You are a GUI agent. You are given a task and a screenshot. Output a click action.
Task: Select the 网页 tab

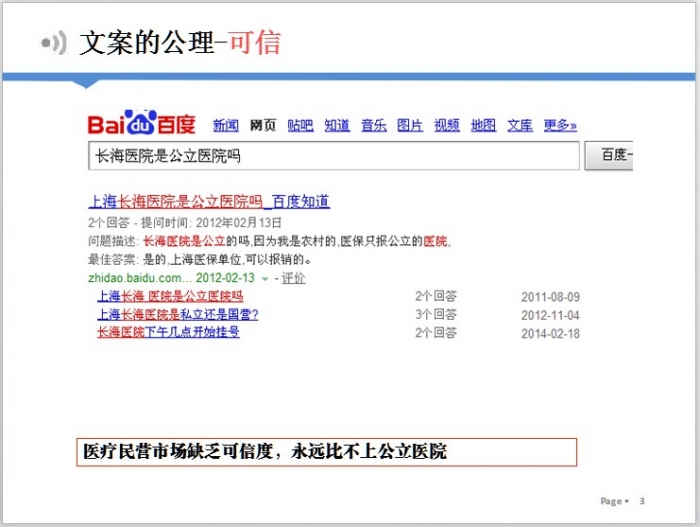pyautogui.click(x=263, y=125)
